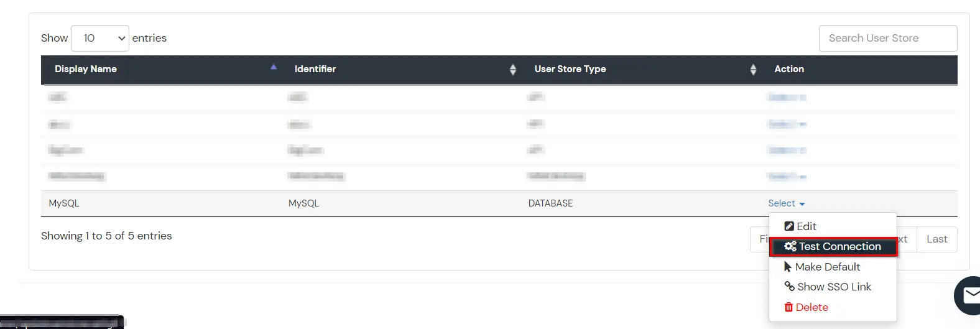The height and width of the screenshot is (329, 980).
Task: Click the Edit pencil icon in menu
Action: 789,226
